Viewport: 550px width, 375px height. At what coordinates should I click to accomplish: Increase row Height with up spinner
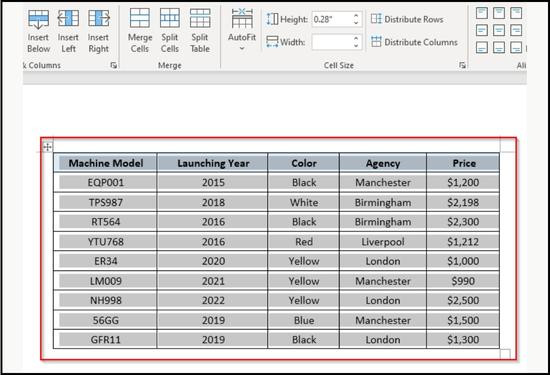(356, 16)
